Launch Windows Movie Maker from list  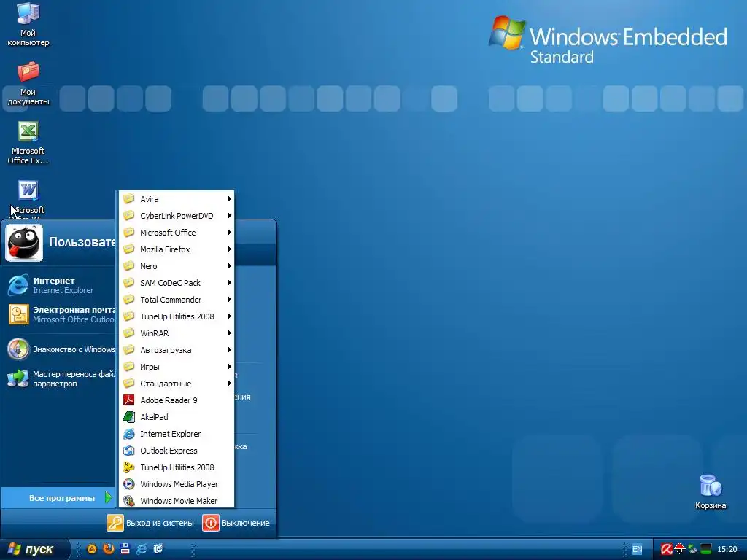pyautogui.click(x=177, y=500)
